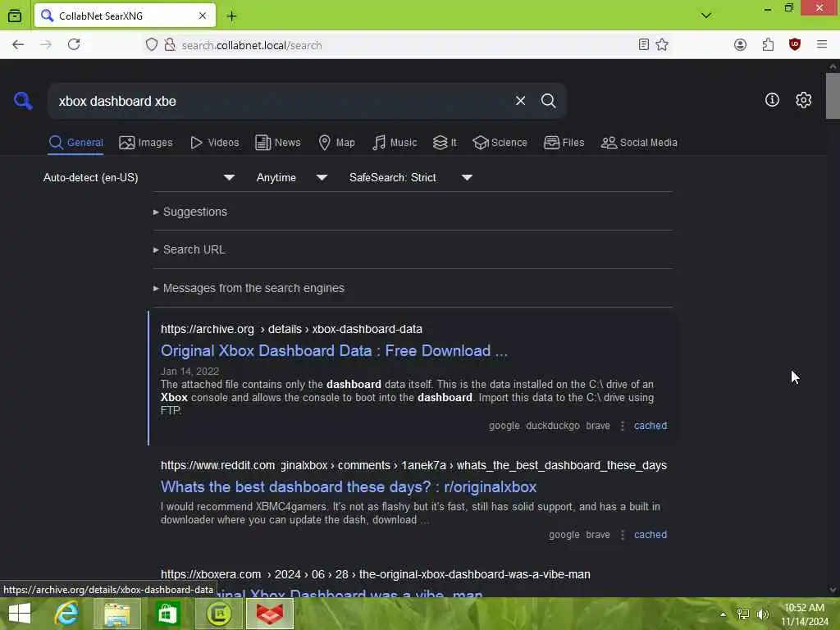This screenshot has height=630, width=840.
Task: Click the archive.org result URL
Action: [291, 329]
